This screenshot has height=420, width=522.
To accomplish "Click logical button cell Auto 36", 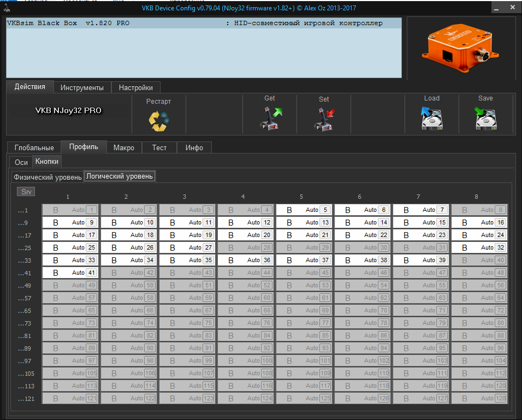I will [x=246, y=260].
